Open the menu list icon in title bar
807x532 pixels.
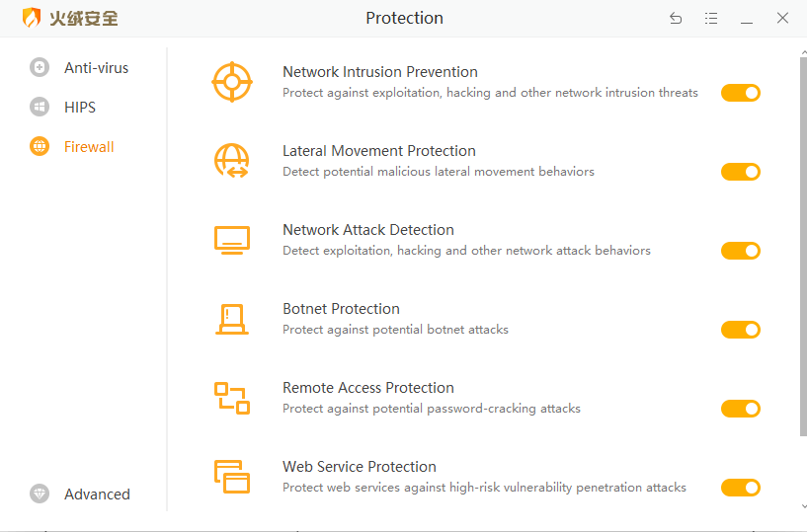tap(711, 19)
